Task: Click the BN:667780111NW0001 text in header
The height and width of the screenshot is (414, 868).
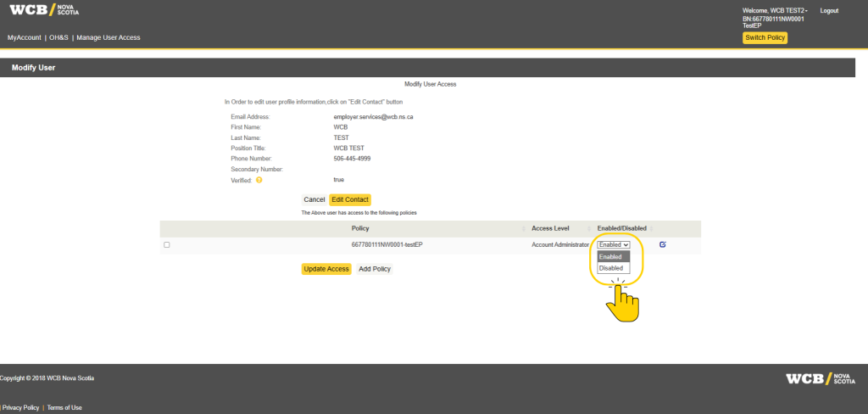Action: (773, 19)
